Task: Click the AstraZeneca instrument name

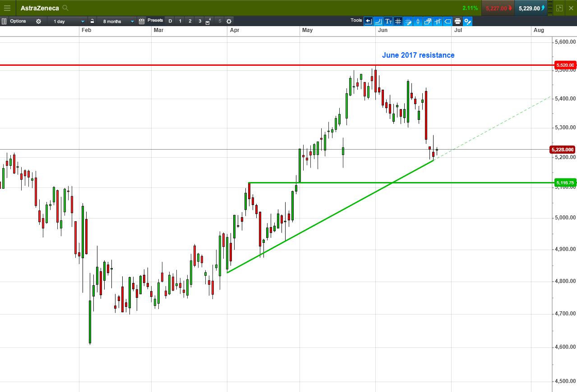Action: tap(40, 8)
